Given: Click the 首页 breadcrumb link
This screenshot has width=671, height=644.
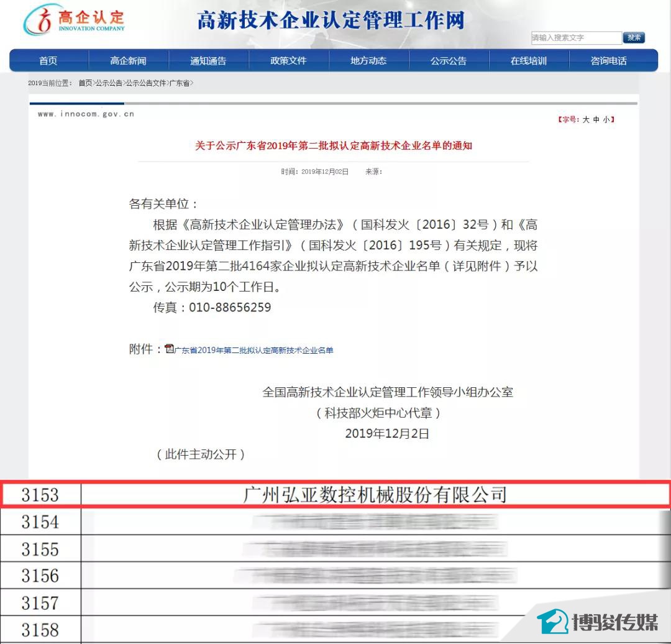Looking at the screenshot, I should click(85, 83).
